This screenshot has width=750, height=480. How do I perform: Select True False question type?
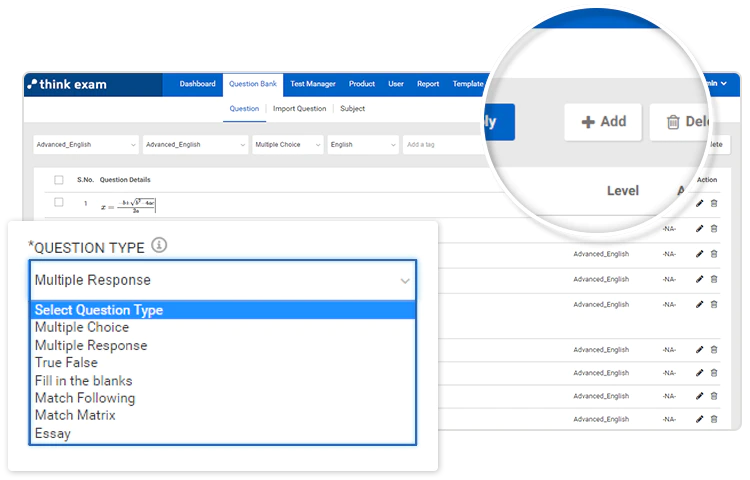point(223,363)
